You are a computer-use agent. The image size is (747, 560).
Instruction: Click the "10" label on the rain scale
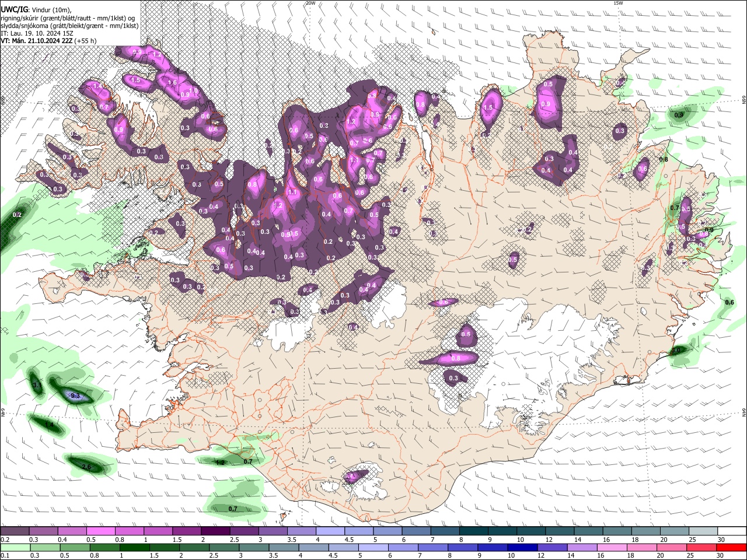[511, 555]
